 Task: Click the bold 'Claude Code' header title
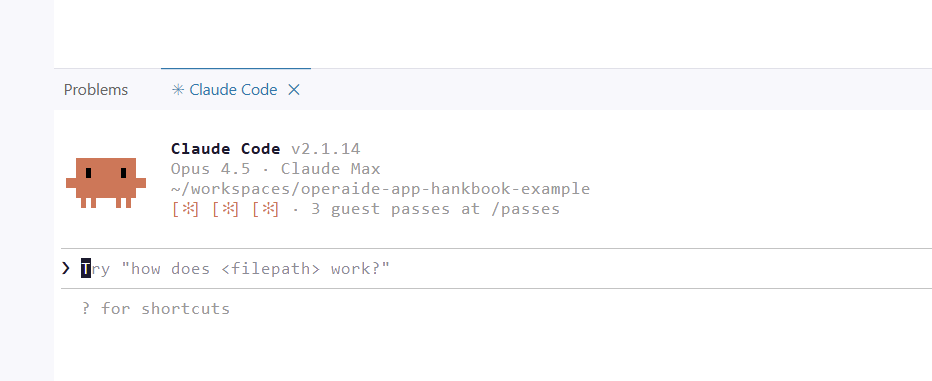tap(225, 149)
